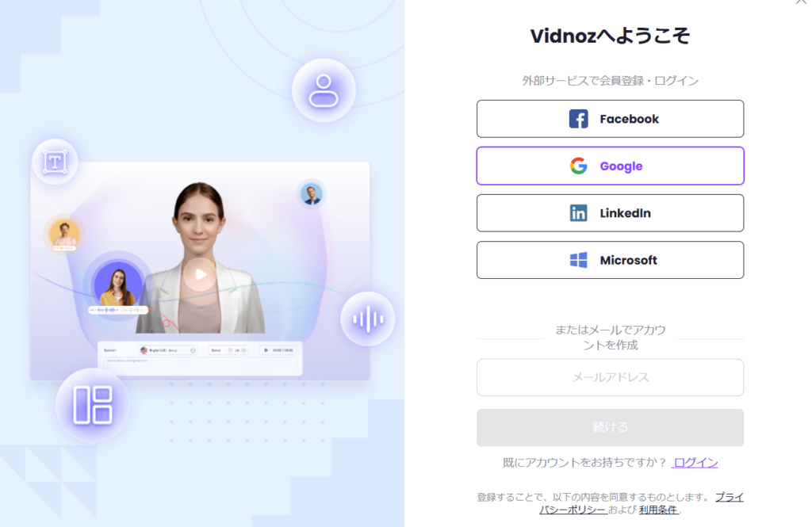Click the 続ける continue button
Viewport: 812px width, 527px height.
tap(610, 428)
